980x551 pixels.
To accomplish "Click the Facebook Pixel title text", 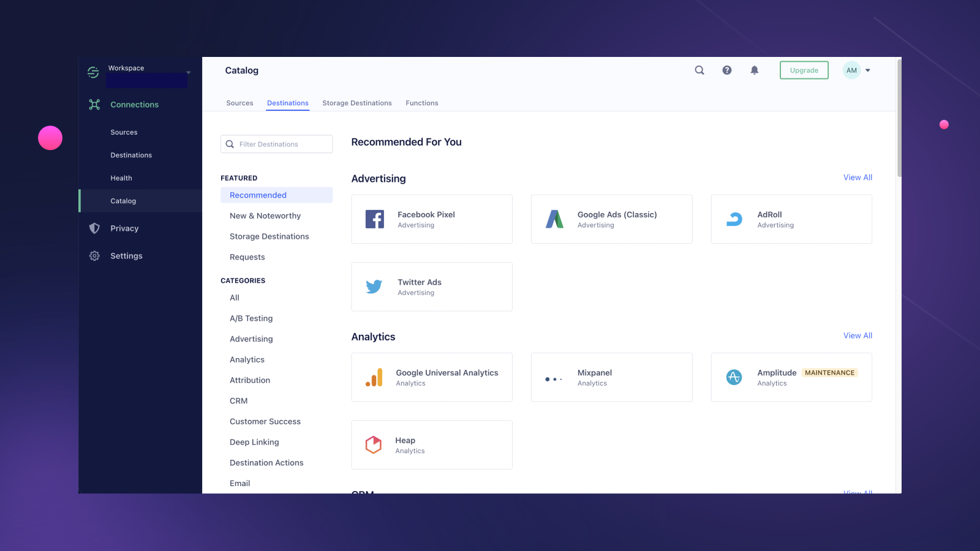I will 426,215.
